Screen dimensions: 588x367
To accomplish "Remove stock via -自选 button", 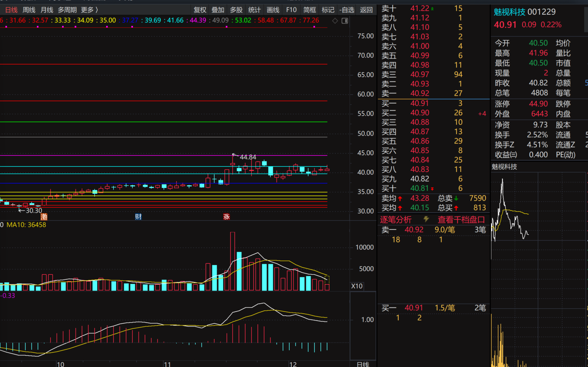I will tap(347, 10).
